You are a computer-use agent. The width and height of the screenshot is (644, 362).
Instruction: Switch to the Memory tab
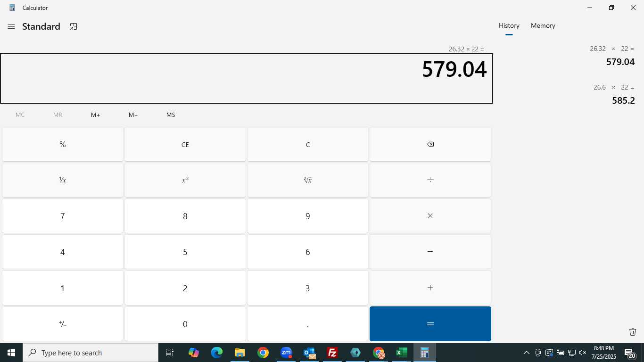543,25
